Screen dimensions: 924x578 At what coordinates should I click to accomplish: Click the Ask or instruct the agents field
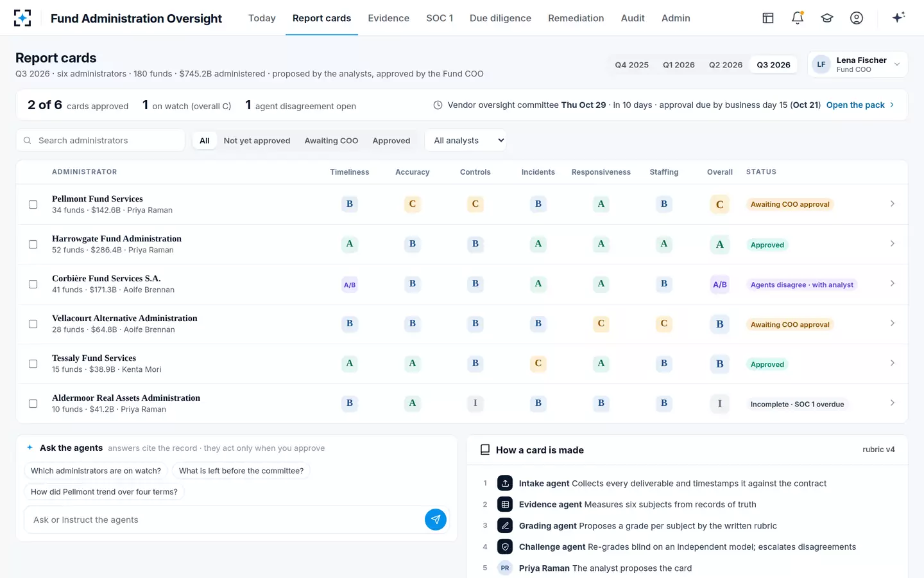(224, 520)
